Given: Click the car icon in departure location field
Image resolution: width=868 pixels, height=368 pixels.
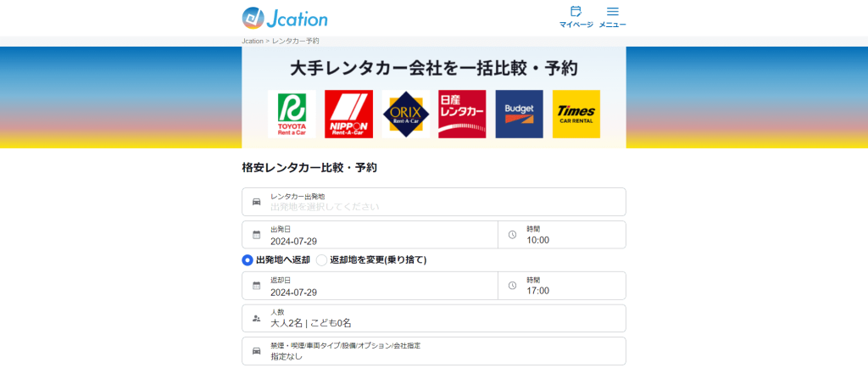Looking at the screenshot, I should tap(256, 202).
